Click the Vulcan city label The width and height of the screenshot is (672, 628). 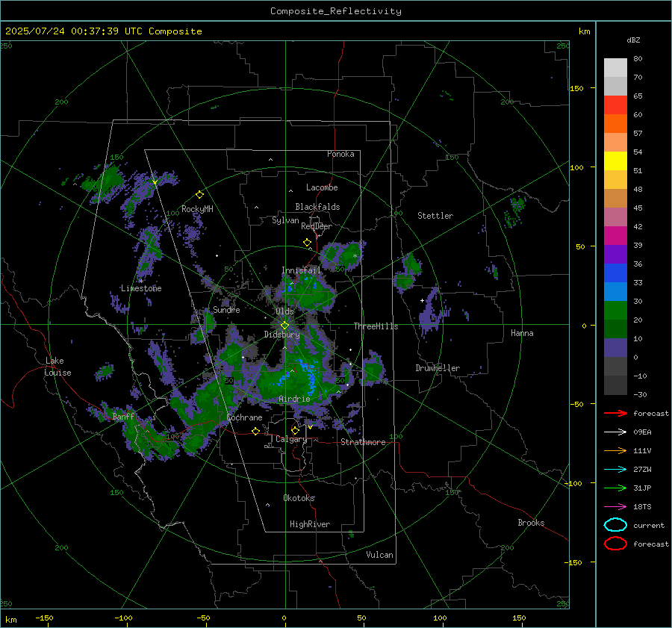click(x=379, y=555)
